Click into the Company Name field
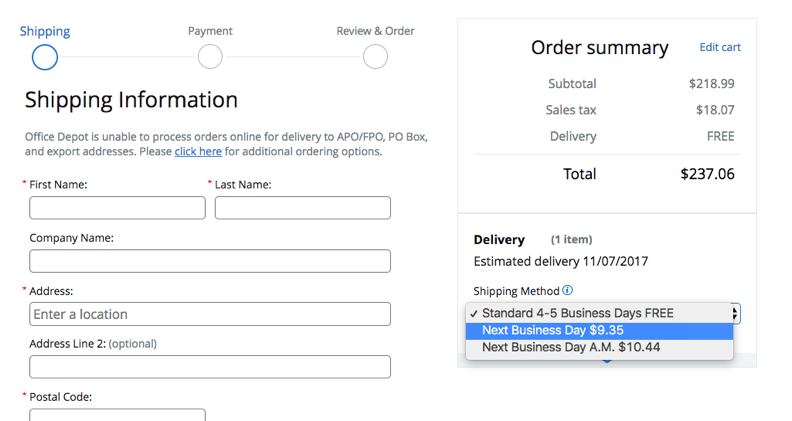The width and height of the screenshot is (792, 421). pos(210,261)
